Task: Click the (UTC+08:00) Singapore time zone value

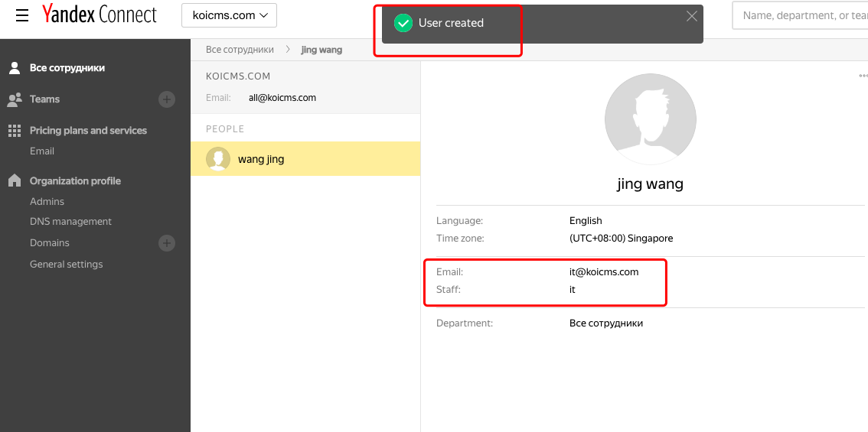Action: [621, 239]
